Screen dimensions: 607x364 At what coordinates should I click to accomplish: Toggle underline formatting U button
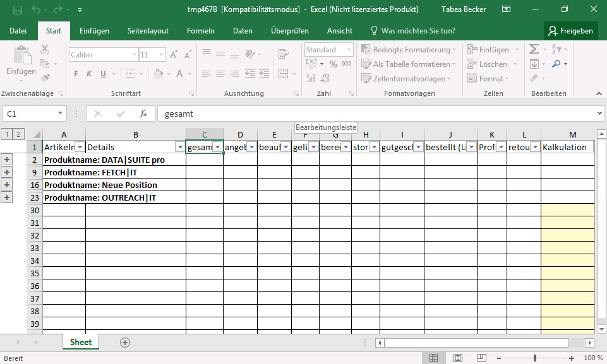coord(103,74)
